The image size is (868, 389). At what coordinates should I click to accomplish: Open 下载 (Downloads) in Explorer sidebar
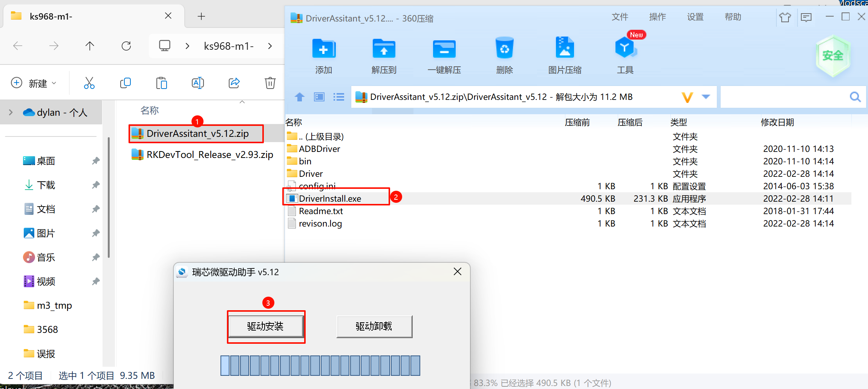(39, 185)
